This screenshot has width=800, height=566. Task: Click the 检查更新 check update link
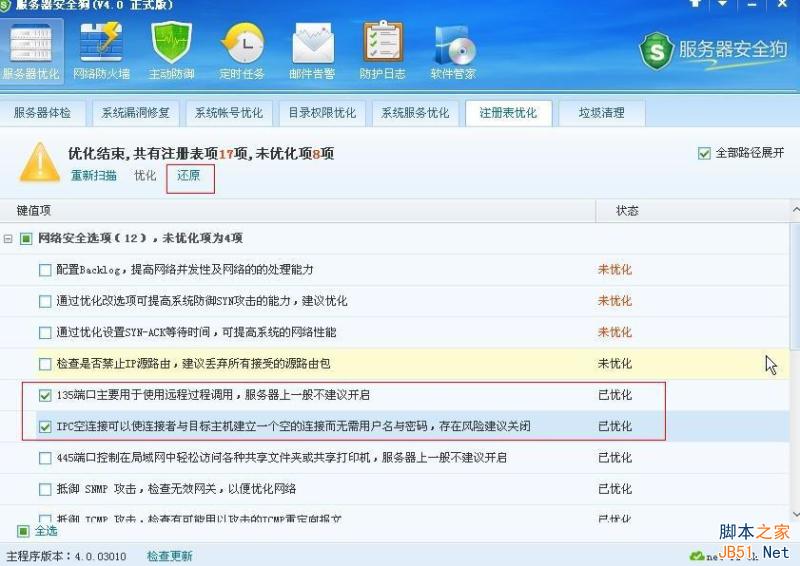tap(169, 556)
